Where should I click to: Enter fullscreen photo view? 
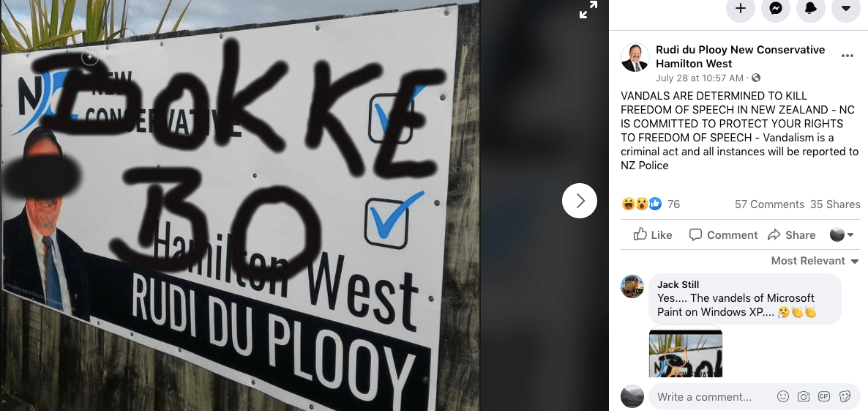pyautogui.click(x=588, y=10)
